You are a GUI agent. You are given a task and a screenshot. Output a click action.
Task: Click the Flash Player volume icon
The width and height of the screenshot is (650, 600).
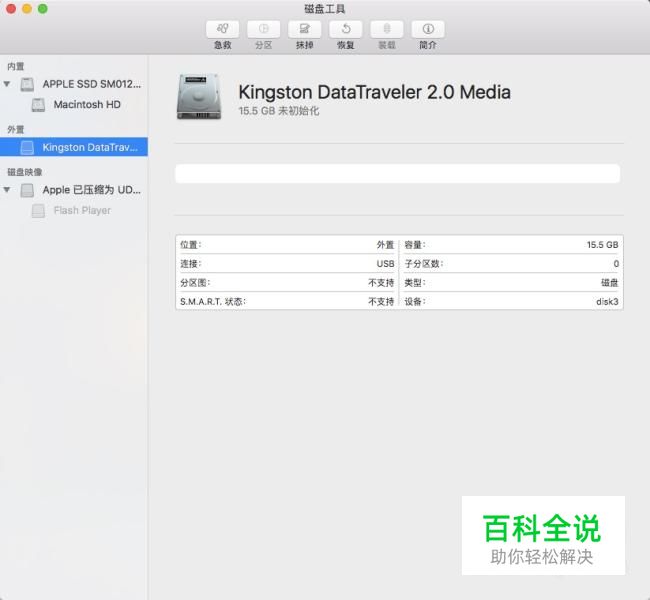pos(38,211)
